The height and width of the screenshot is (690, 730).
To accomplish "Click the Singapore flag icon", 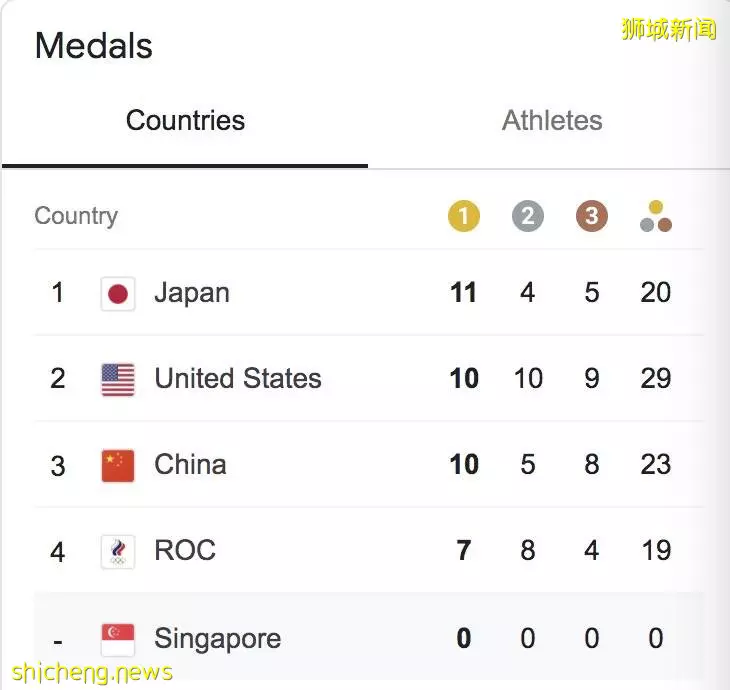I will 118,640.
